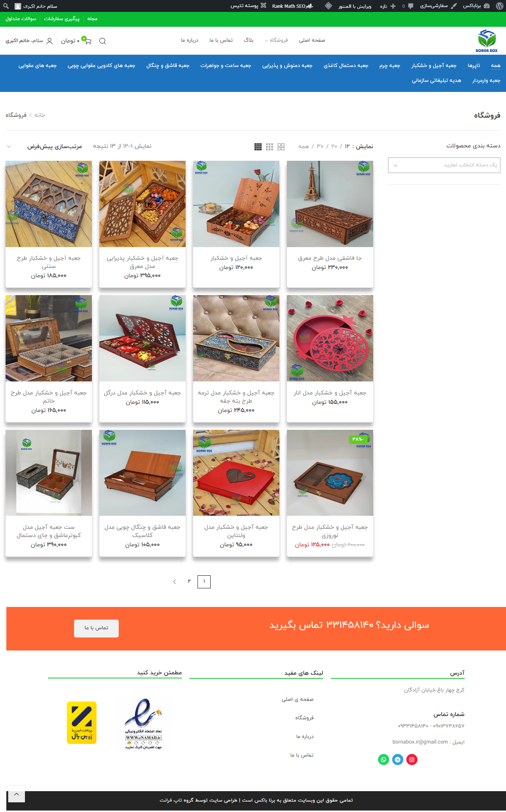Click the back-to-top arrow button
Image resolution: width=506 pixels, height=812 pixels.
[x=16, y=794]
